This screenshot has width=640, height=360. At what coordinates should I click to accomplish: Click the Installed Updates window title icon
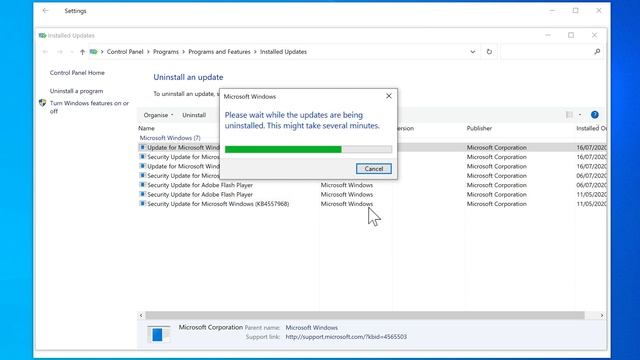coord(42,36)
